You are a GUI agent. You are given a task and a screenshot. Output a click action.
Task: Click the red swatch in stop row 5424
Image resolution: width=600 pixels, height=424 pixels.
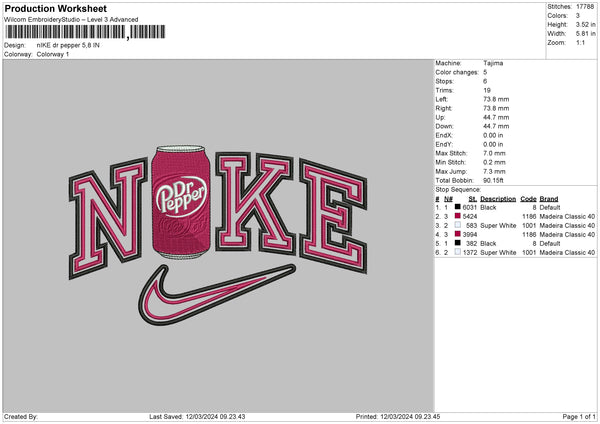457,216
